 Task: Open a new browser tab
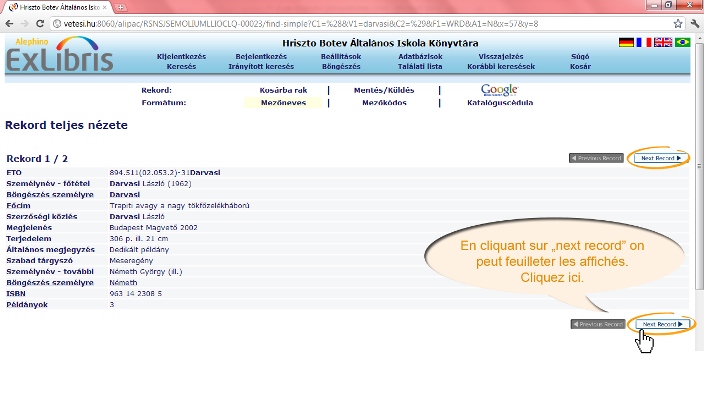120,7
